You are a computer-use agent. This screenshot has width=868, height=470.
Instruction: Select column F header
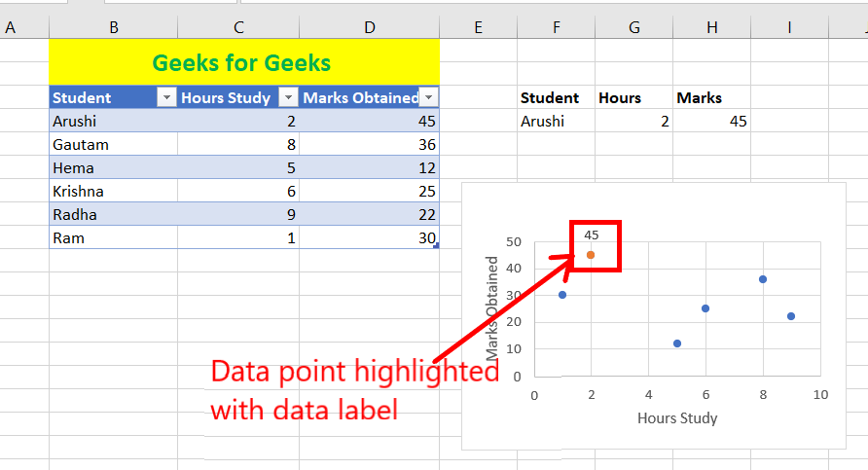click(x=557, y=27)
